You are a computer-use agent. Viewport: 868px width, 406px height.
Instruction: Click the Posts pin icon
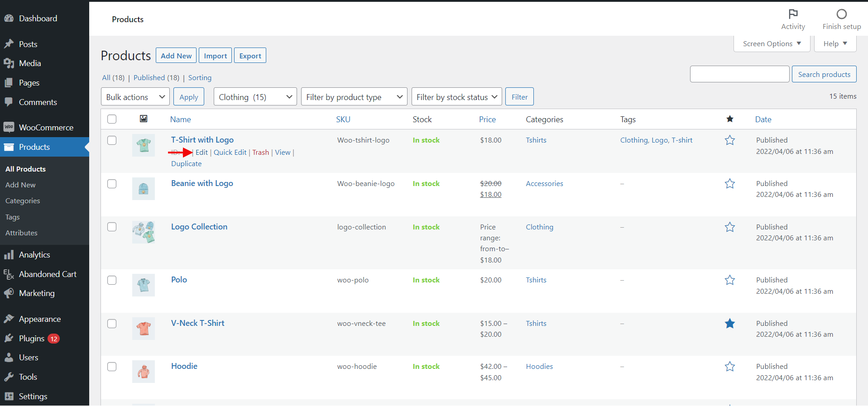click(x=9, y=44)
